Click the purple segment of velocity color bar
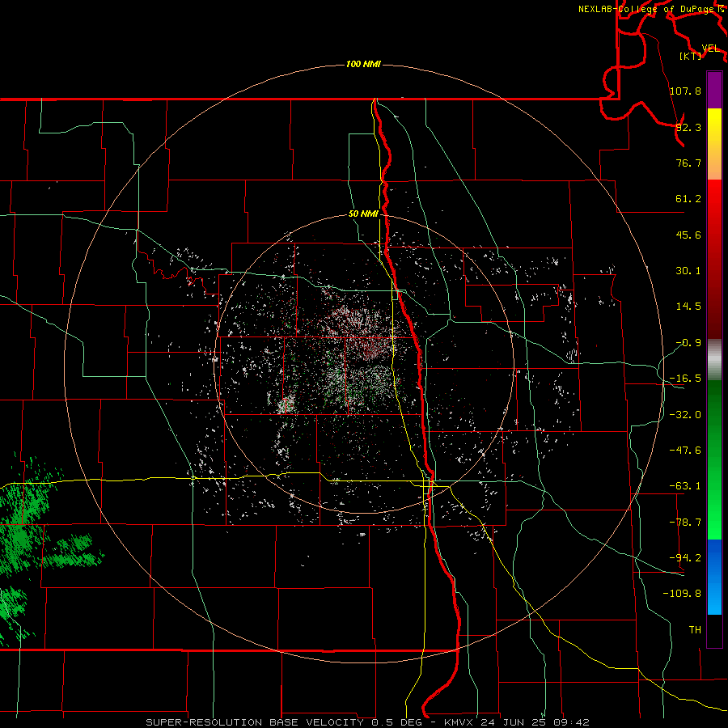Viewport: 728px width, 728px height. coord(714,90)
